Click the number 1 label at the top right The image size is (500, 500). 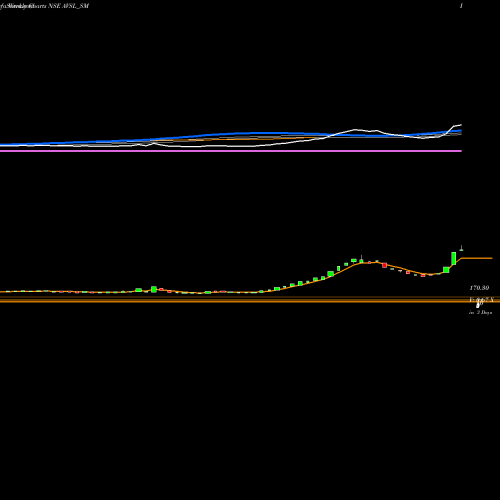point(461,6)
